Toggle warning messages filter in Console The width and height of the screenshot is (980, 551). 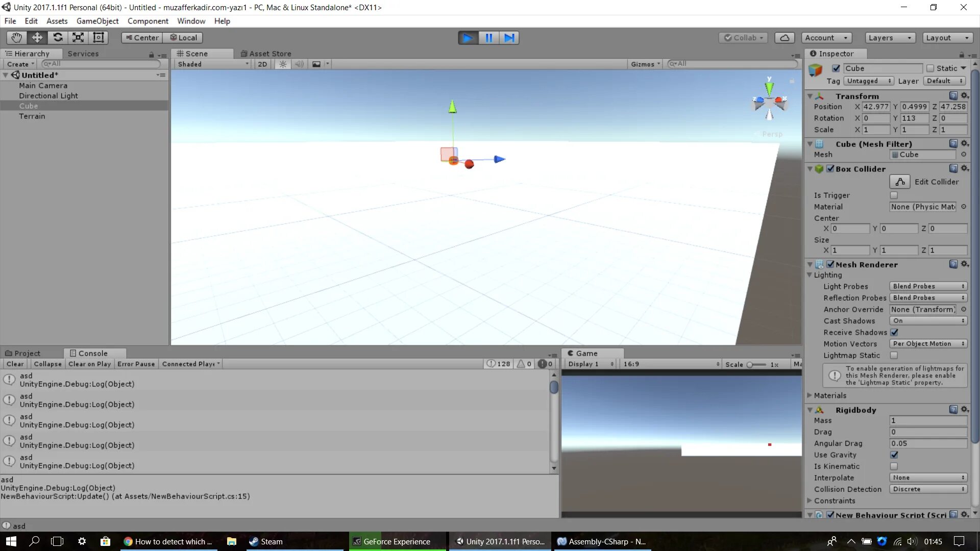524,364
